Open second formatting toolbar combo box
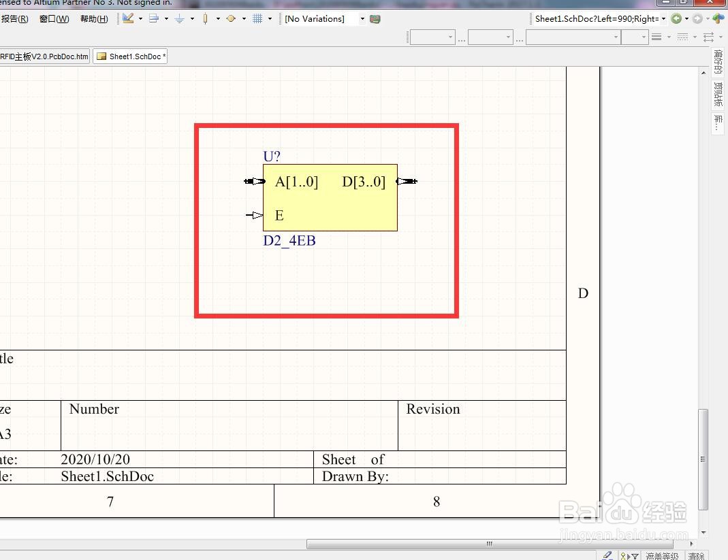Image resolution: width=728 pixels, height=560 pixels. (490, 37)
